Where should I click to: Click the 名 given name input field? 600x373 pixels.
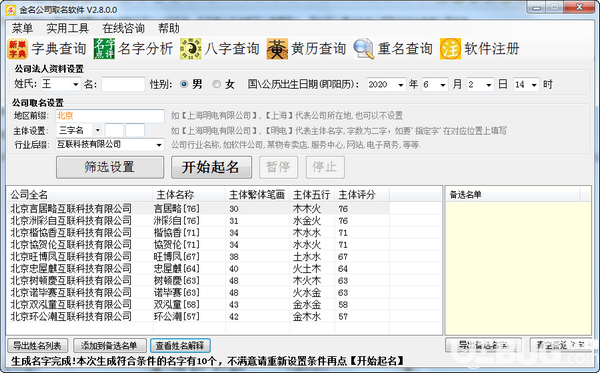[123, 84]
